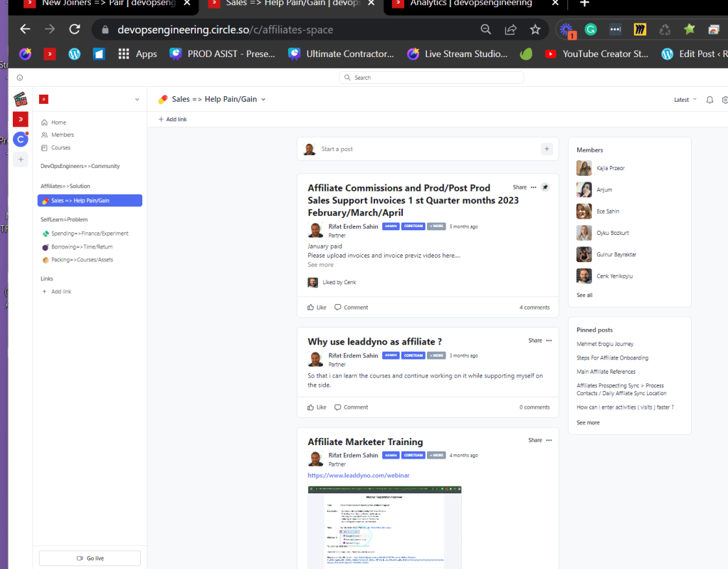Image resolution: width=728 pixels, height=569 pixels.
Task: Open the Ultimate Contractor bookmark
Action: (x=341, y=54)
